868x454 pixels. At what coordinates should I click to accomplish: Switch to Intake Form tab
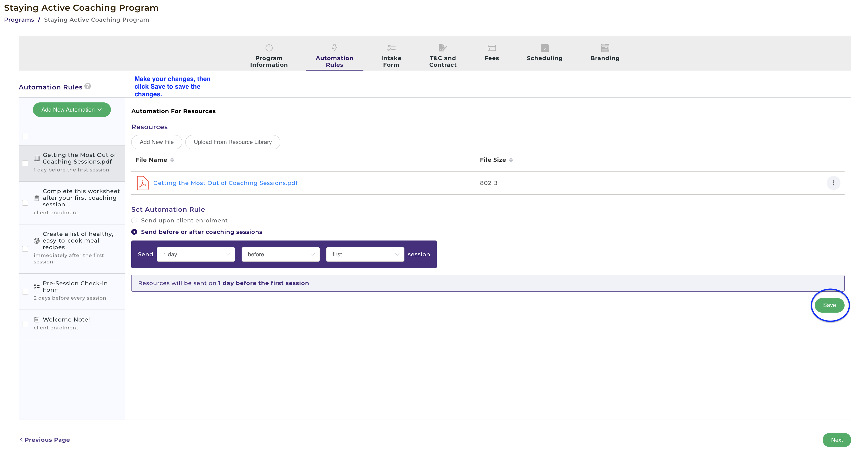391,56
